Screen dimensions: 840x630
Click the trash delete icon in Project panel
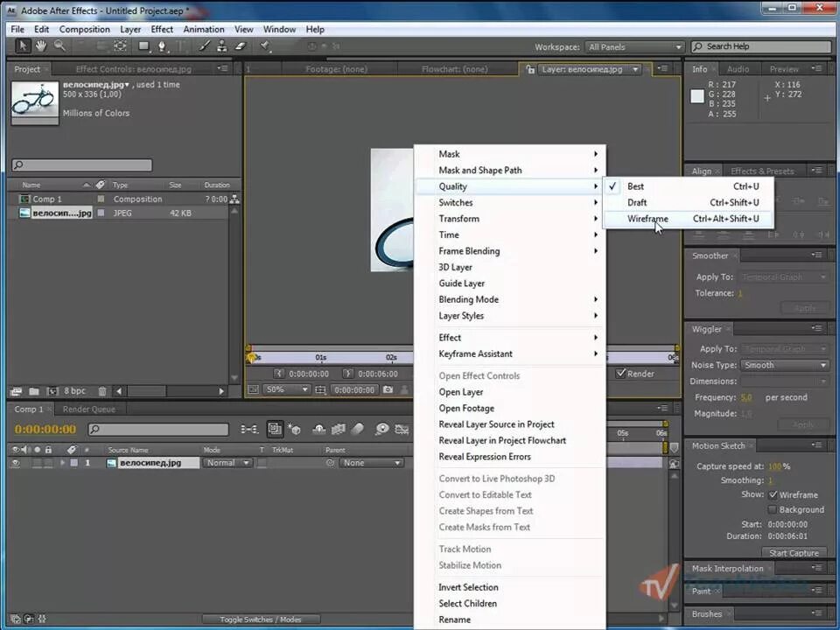tap(102, 392)
